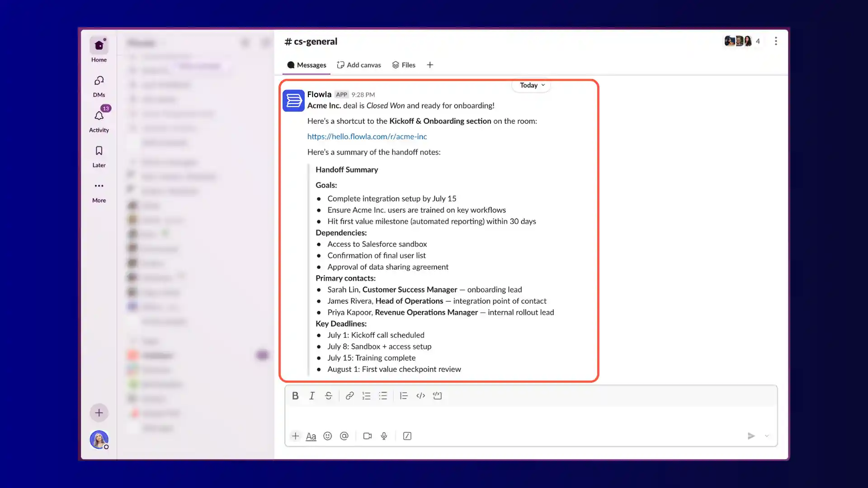Toggle italic formatting in composer
Image resolution: width=868 pixels, height=488 pixels.
(x=312, y=396)
